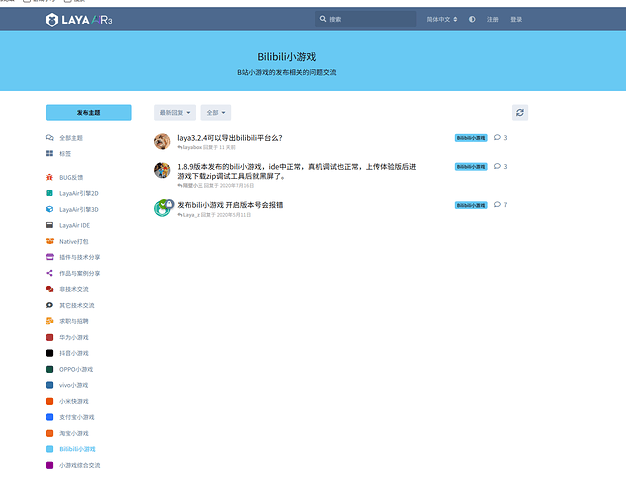Click 'layabox 回复于 11 天前' text
This screenshot has width=626, height=499.
207,147
